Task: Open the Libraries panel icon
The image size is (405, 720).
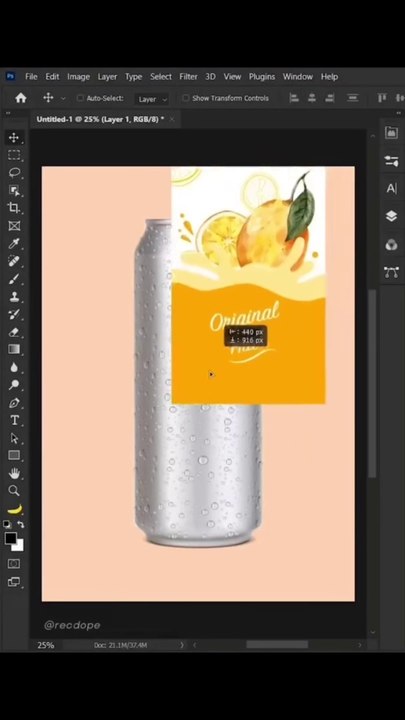Action: [391, 133]
